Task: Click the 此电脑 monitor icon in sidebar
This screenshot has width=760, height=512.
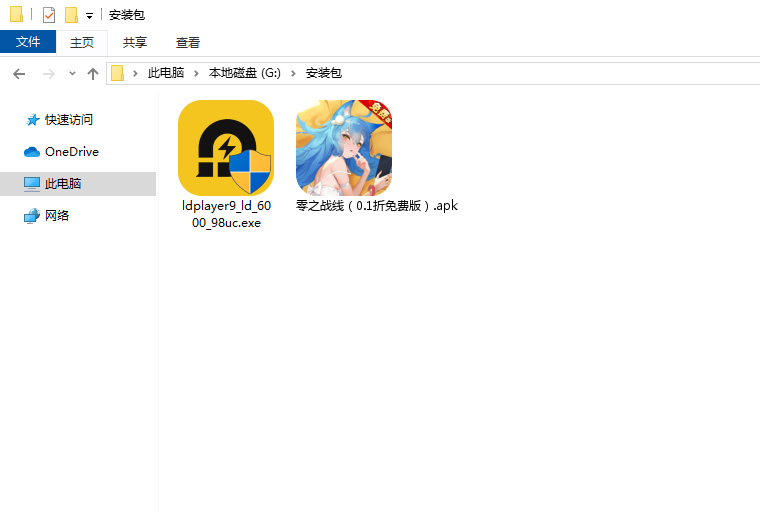Action: (x=32, y=184)
